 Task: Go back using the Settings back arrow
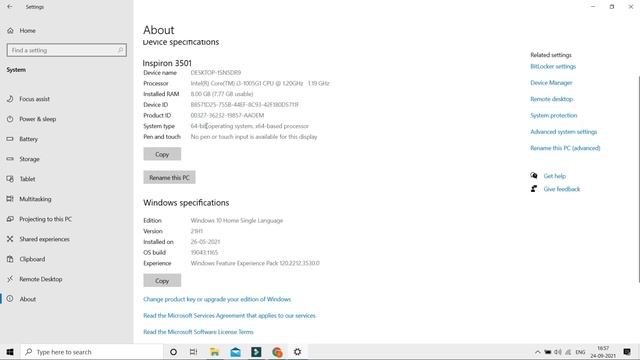point(10,7)
